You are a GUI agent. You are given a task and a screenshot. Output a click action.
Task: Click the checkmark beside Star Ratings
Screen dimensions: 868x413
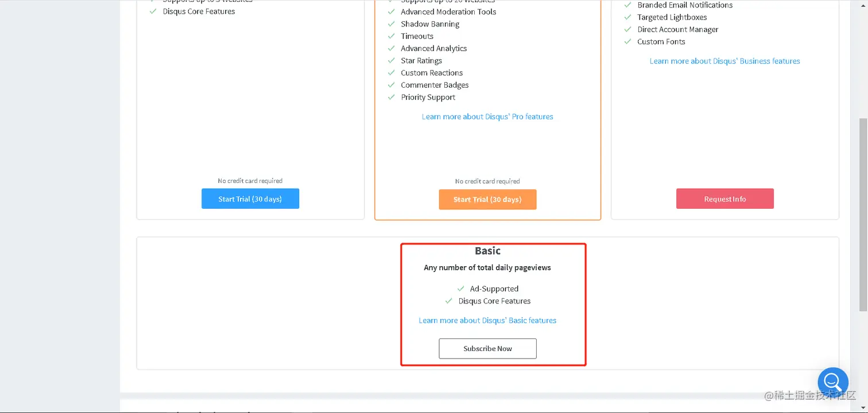[391, 60]
